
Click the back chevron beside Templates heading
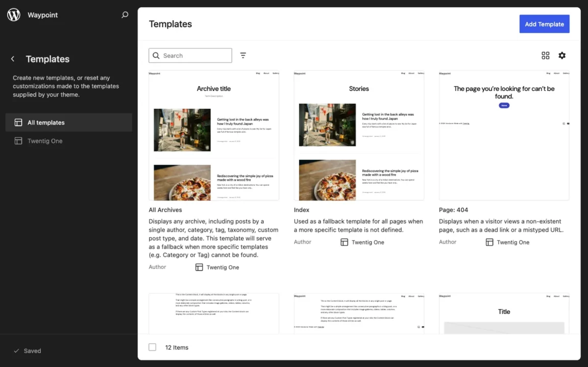(13, 59)
